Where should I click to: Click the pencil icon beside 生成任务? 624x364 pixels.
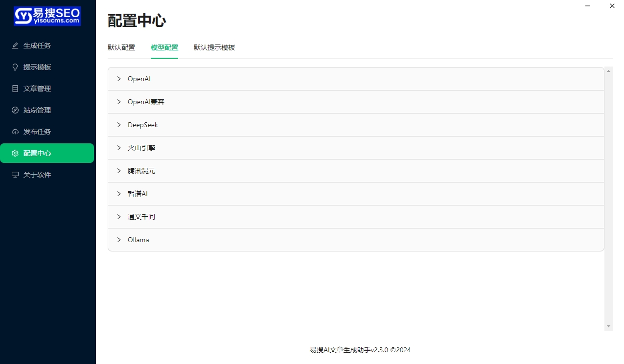pyautogui.click(x=15, y=45)
